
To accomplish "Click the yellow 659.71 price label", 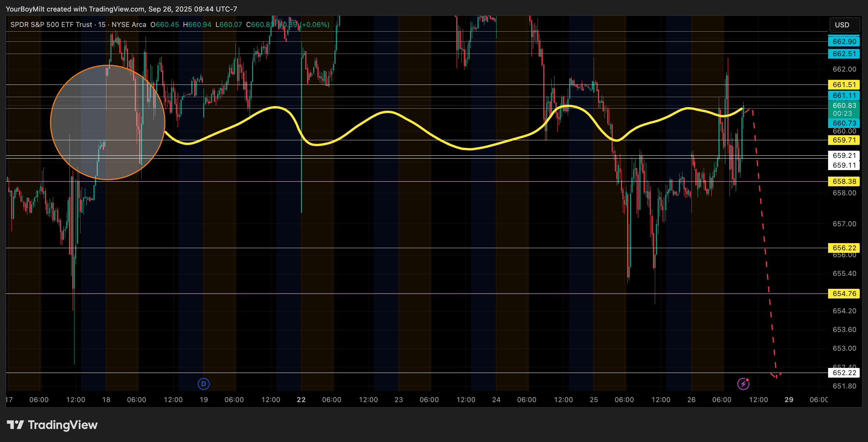I will click(x=844, y=140).
